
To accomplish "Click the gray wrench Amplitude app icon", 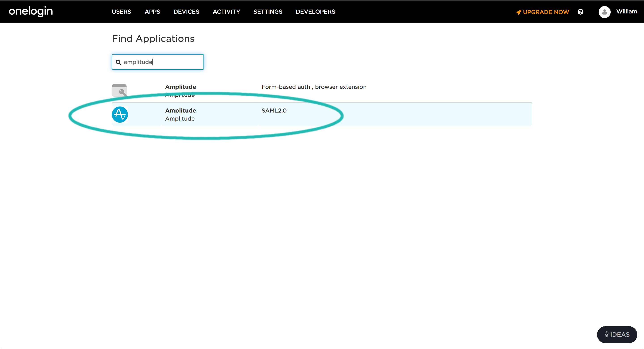I will [119, 90].
